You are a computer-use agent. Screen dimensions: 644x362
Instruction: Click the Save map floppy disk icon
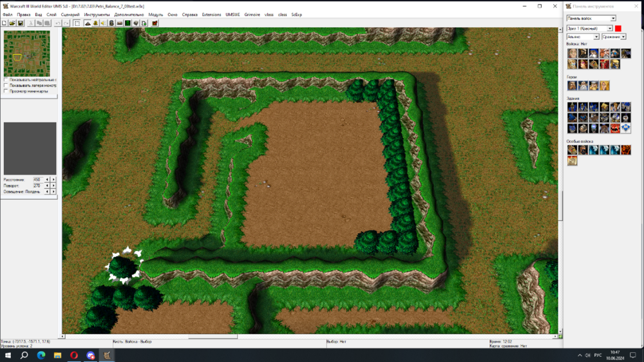[21, 23]
